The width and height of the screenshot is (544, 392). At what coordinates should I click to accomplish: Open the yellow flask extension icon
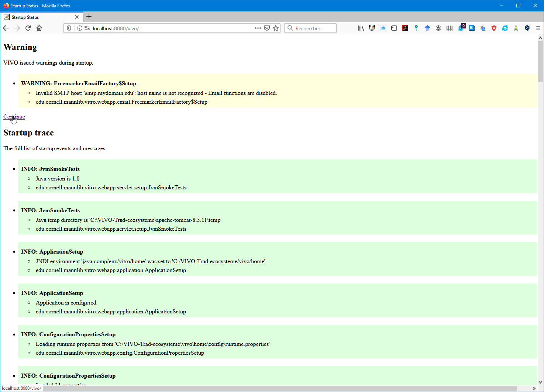(x=516, y=28)
